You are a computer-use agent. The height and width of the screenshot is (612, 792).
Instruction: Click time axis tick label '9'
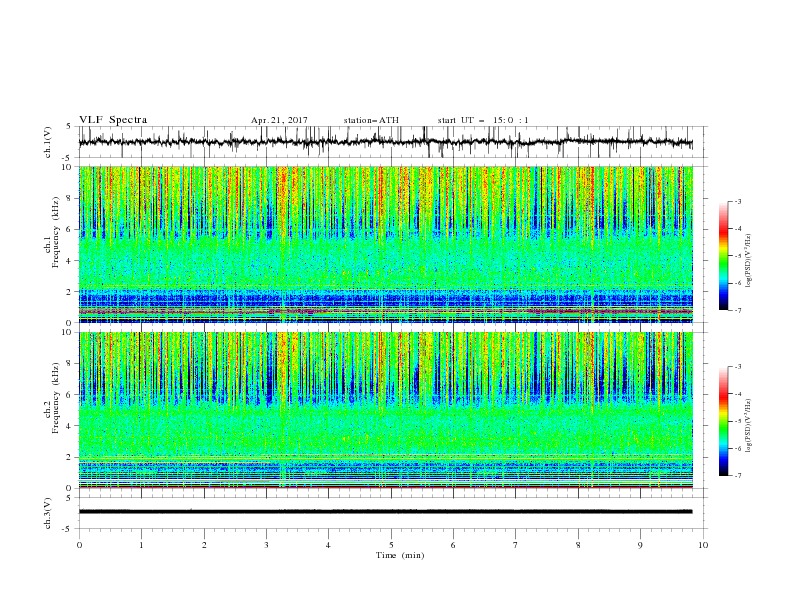click(x=640, y=545)
